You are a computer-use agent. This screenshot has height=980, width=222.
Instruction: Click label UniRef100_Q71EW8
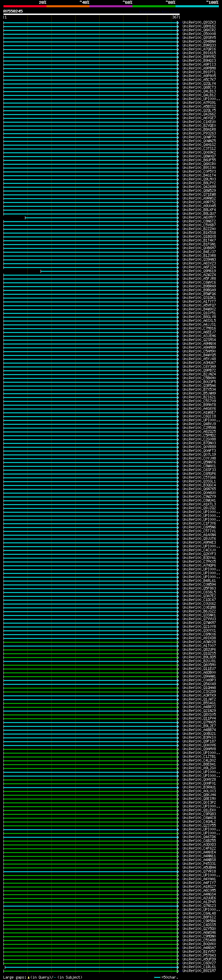[x=199, y=194]
